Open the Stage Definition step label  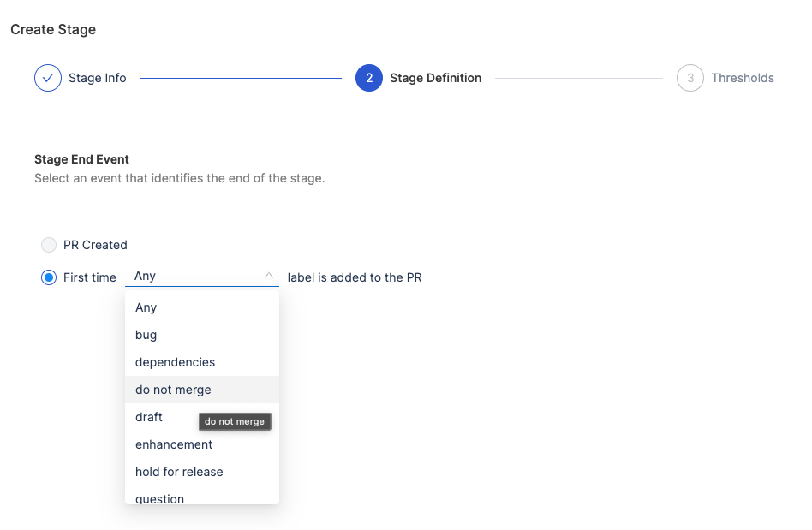[x=435, y=78]
